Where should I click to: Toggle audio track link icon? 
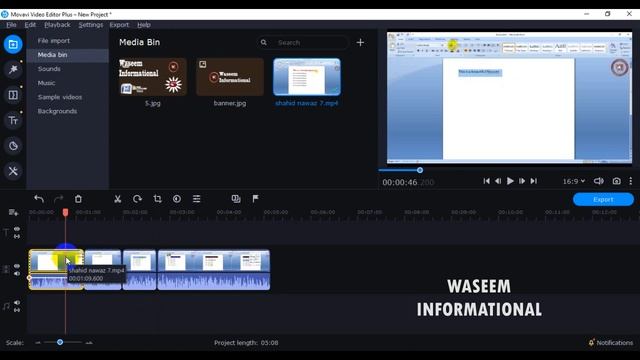click(17, 310)
